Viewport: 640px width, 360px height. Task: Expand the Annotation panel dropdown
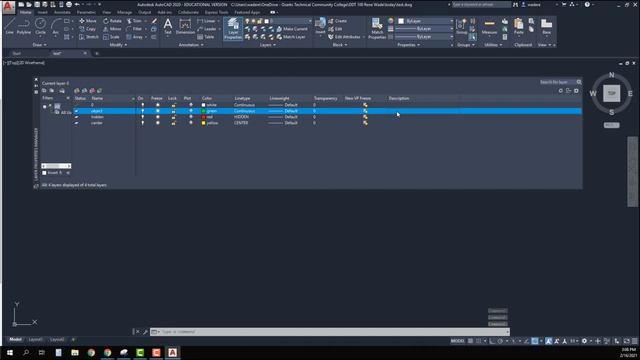[x=191, y=45]
